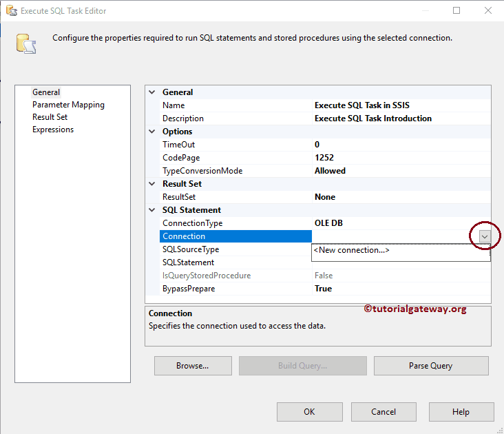
Task: Click the SQL task scroll header icon
Action: tap(26, 43)
